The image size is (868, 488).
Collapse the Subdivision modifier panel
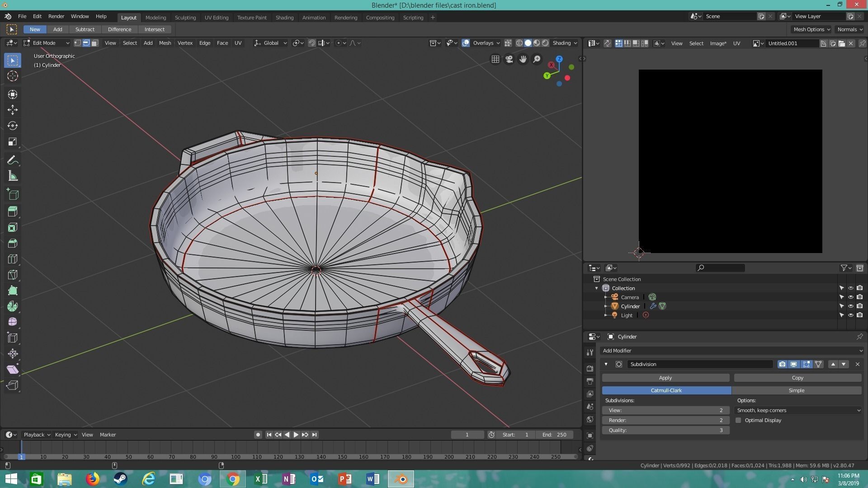coord(606,364)
